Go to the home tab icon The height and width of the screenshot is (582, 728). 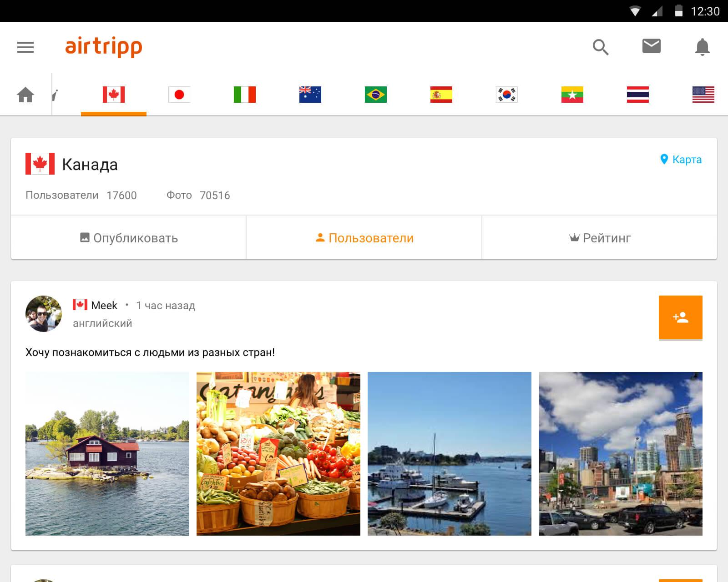coord(25,95)
